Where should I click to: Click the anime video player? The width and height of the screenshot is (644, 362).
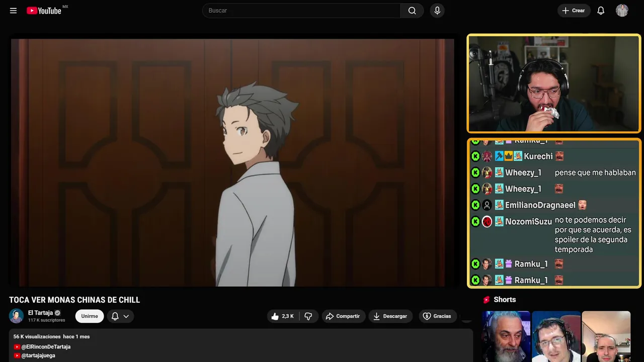[x=232, y=162]
